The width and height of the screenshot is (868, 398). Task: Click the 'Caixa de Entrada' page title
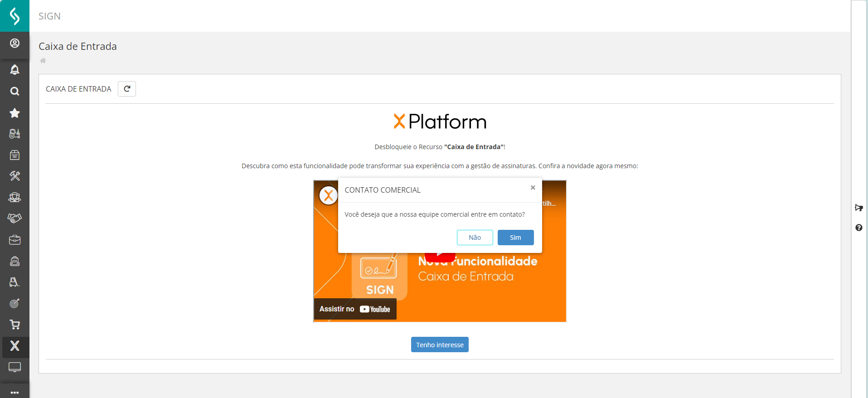coord(78,46)
